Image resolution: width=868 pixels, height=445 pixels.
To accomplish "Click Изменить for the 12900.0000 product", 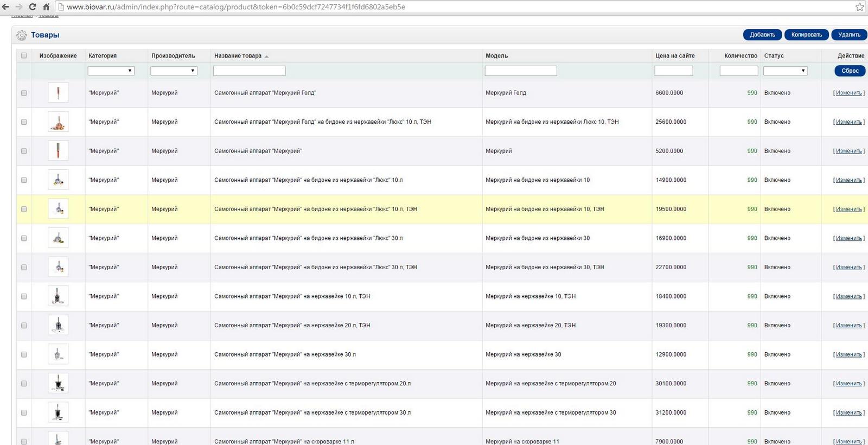I will (x=849, y=354).
